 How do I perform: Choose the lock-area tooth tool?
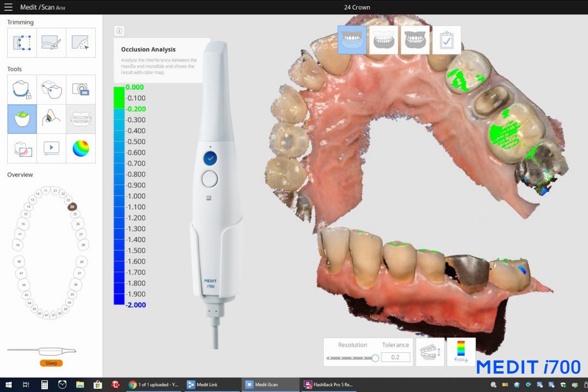(x=22, y=89)
